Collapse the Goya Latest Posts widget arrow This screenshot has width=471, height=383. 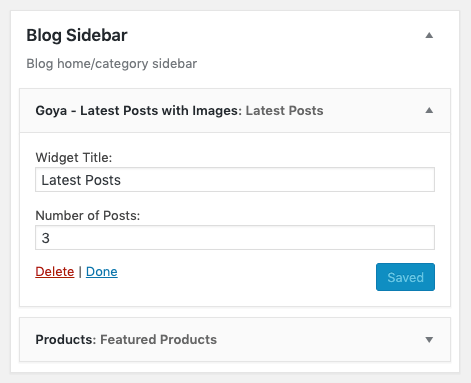pyautogui.click(x=429, y=110)
